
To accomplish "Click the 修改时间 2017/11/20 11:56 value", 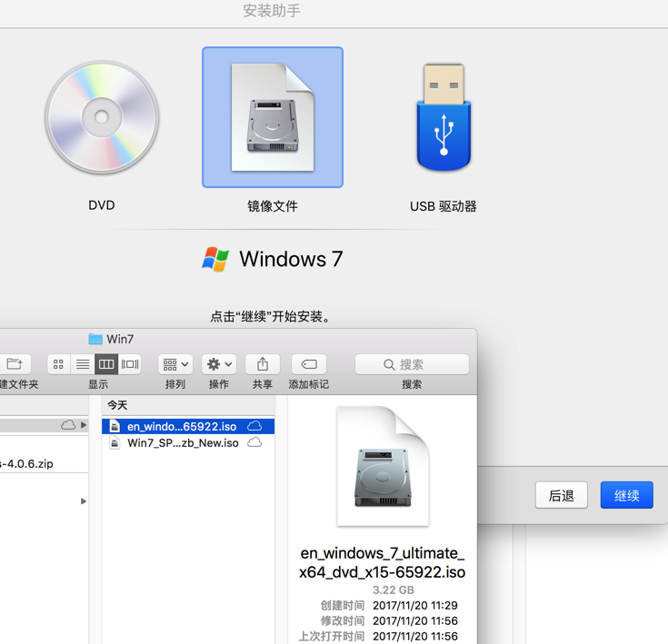I will click(415, 620).
